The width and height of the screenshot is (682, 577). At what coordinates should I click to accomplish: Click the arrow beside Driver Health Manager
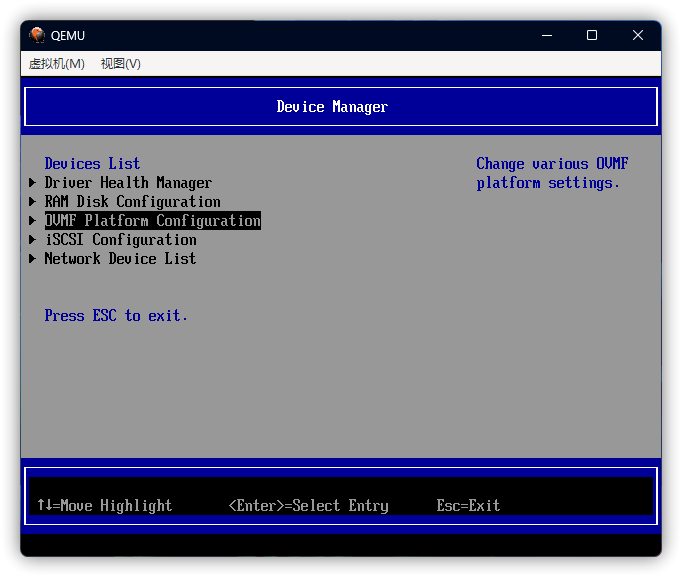pyautogui.click(x=32, y=183)
